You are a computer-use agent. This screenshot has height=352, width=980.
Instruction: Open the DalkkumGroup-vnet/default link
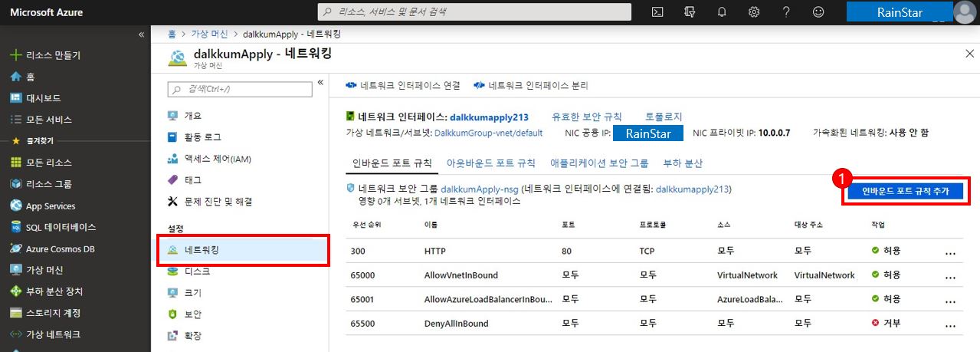[x=488, y=133]
